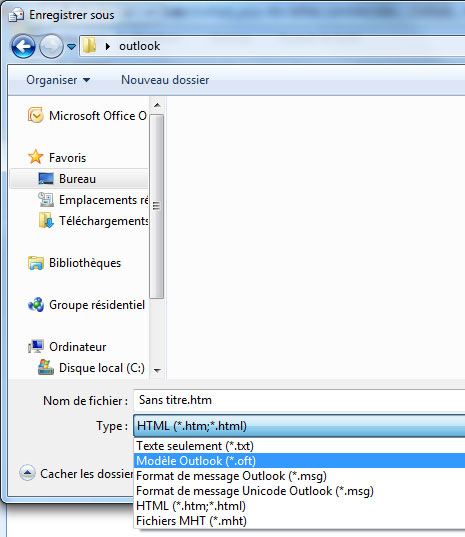Click the Bureau desktop icon
The height and width of the screenshot is (537, 465).
(46, 178)
